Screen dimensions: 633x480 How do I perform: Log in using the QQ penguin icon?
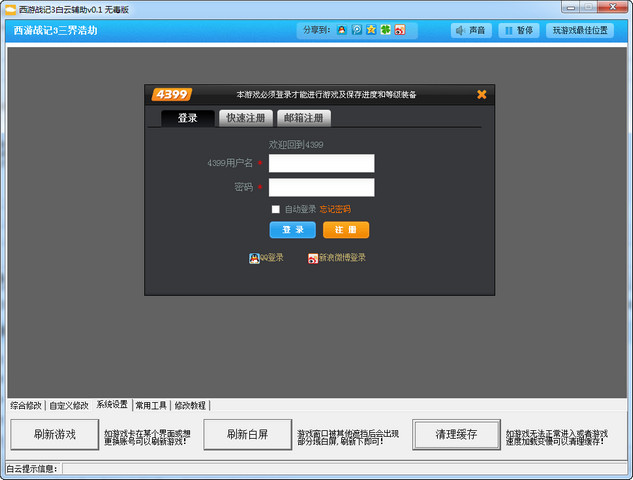254,258
